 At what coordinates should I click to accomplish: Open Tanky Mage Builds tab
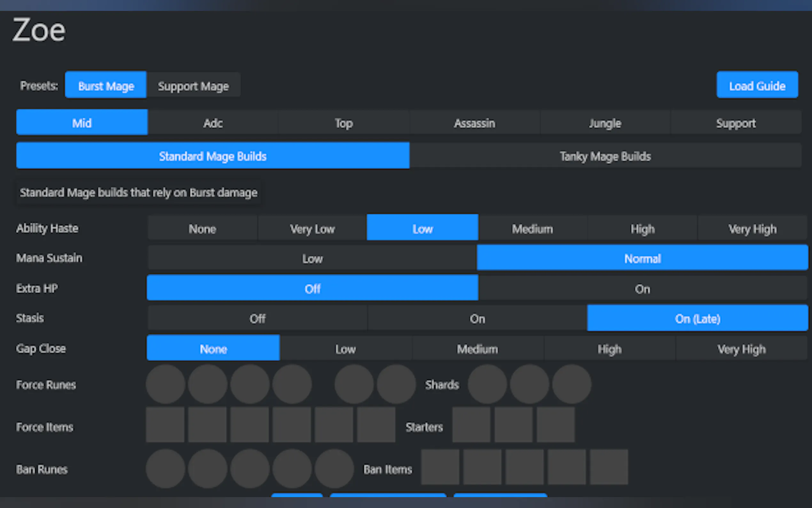tap(605, 156)
